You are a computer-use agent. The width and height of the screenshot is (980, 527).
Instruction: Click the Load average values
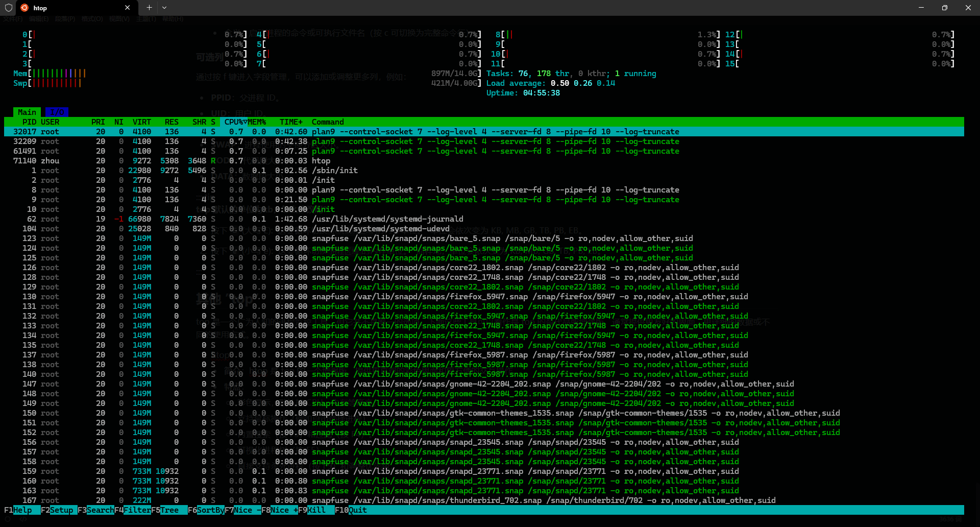coord(583,83)
